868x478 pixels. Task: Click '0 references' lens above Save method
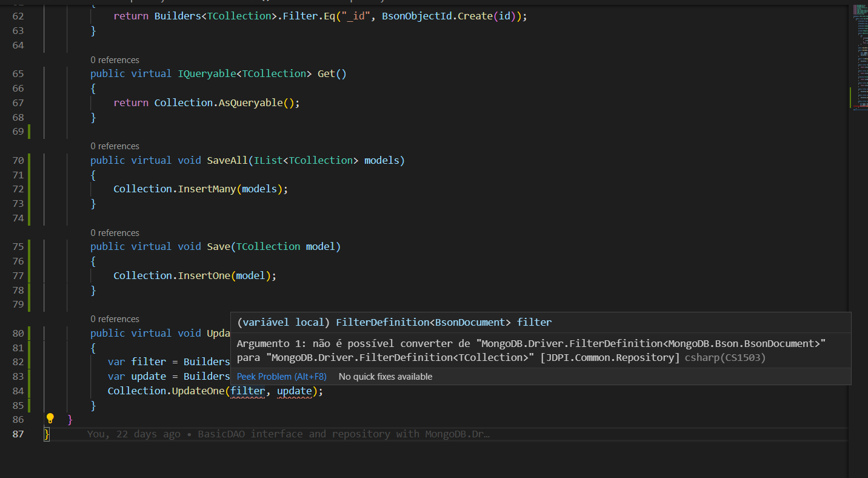[x=115, y=233]
